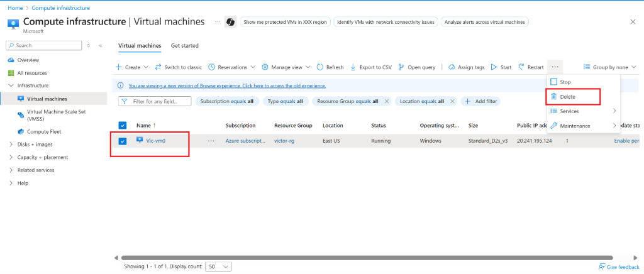Click the Open query icon
The width and height of the screenshot is (644, 274).
(x=401, y=67)
